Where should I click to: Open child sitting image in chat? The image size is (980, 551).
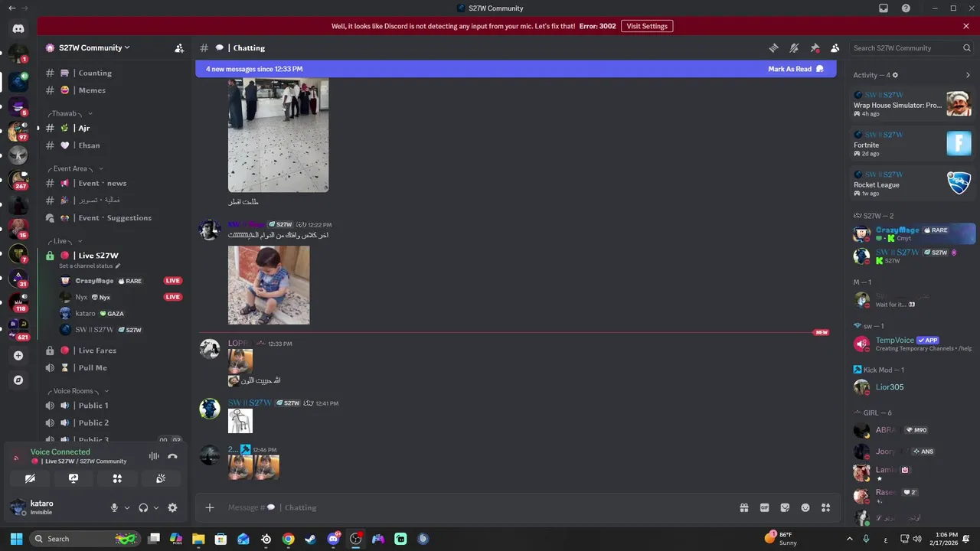269,285
